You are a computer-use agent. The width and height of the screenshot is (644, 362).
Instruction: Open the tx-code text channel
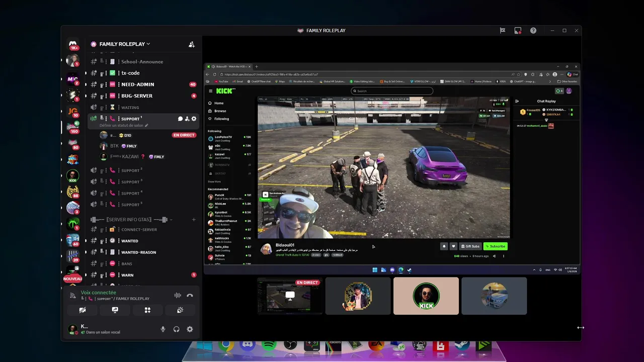coord(143,73)
